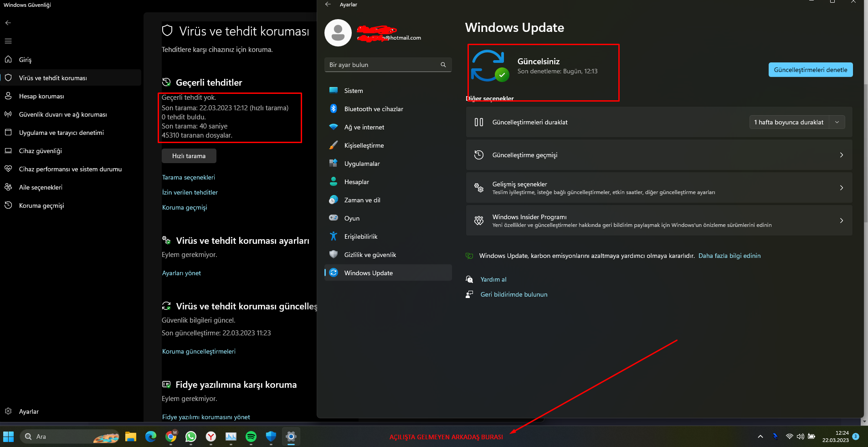Go back in the Ayarlar window
The image size is (868, 447).
[328, 5]
